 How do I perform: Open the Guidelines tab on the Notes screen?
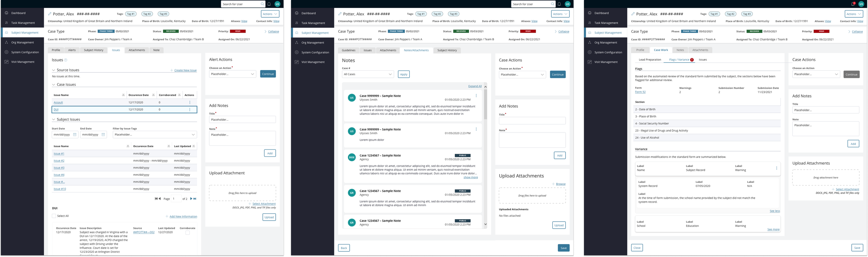(x=349, y=50)
